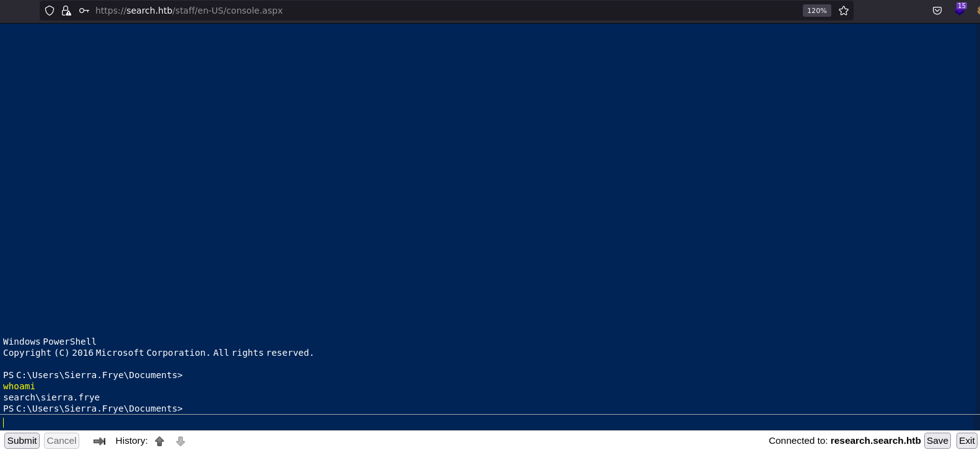Click the search\sierra.frye output line
This screenshot has width=980, height=450.
tap(51, 397)
